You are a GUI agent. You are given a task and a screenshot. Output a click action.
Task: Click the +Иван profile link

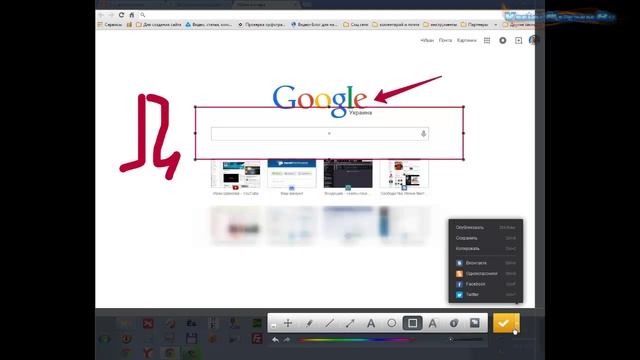pyautogui.click(x=427, y=40)
